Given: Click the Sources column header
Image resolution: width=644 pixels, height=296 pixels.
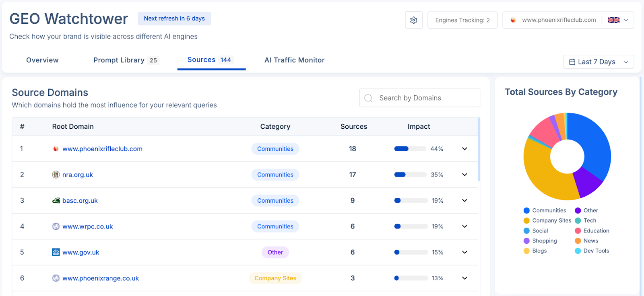Looking at the screenshot, I should point(354,127).
